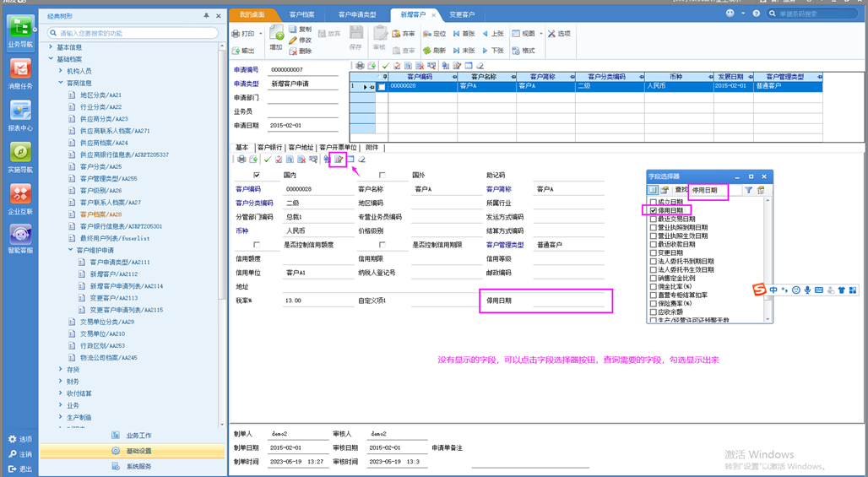Collapse the 客商信息 tree node

pyautogui.click(x=61, y=83)
